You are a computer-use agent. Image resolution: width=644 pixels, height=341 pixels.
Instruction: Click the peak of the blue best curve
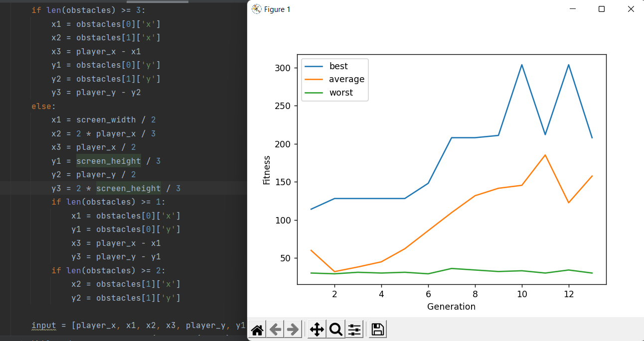tap(521, 65)
